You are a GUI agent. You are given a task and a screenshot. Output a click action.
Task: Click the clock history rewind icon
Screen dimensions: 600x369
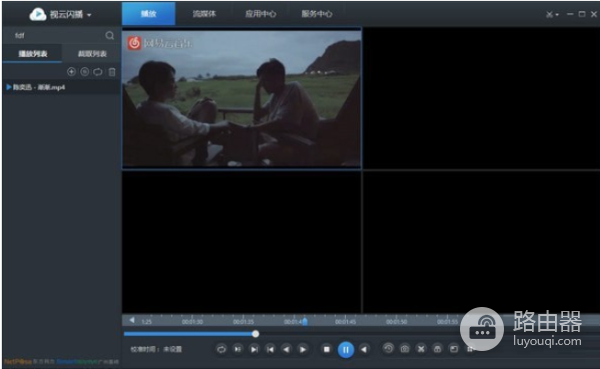click(388, 348)
